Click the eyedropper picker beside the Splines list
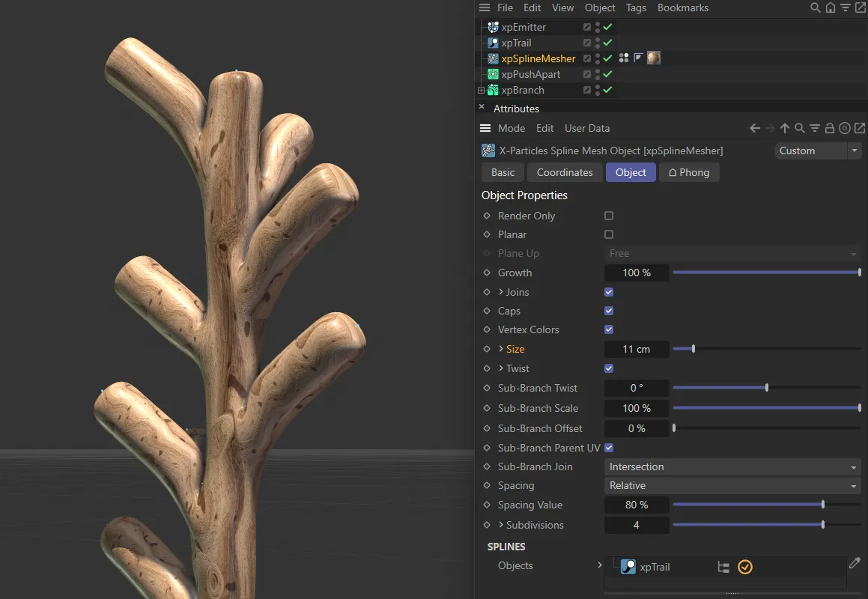868x599 pixels. tap(855, 563)
